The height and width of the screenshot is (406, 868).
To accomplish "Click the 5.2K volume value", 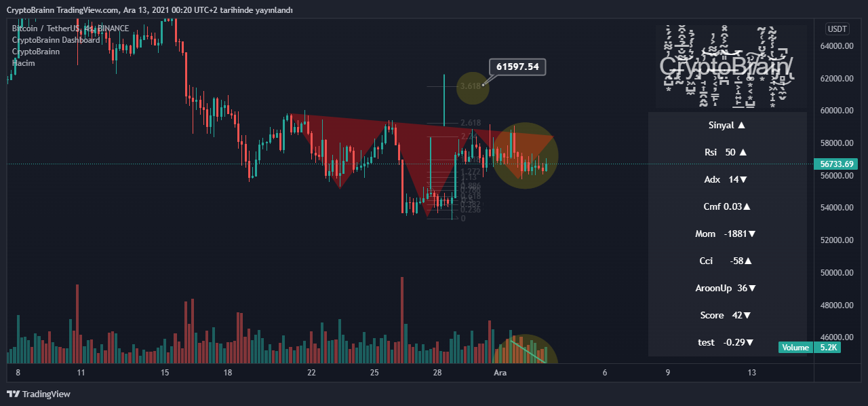I will coord(829,348).
